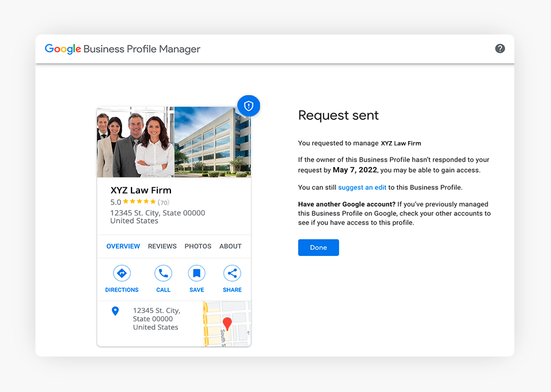Switch to the Reviews tab
The image size is (551, 392).
click(162, 246)
